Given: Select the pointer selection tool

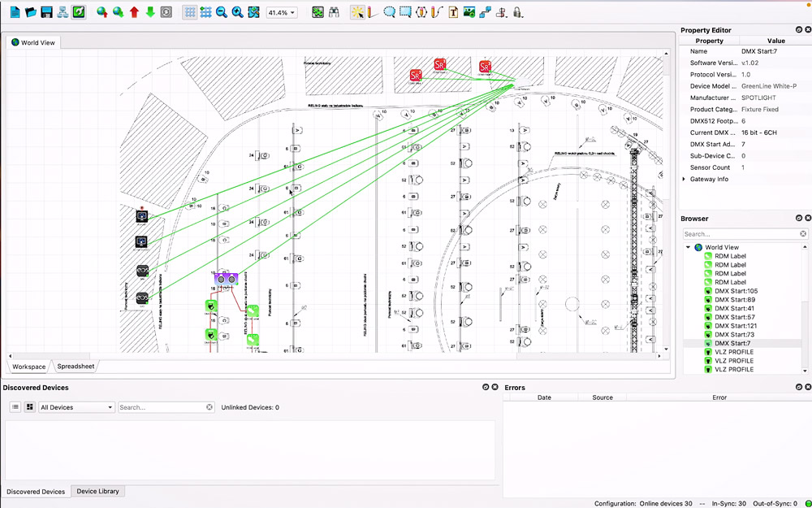Looking at the screenshot, I should 357,12.
